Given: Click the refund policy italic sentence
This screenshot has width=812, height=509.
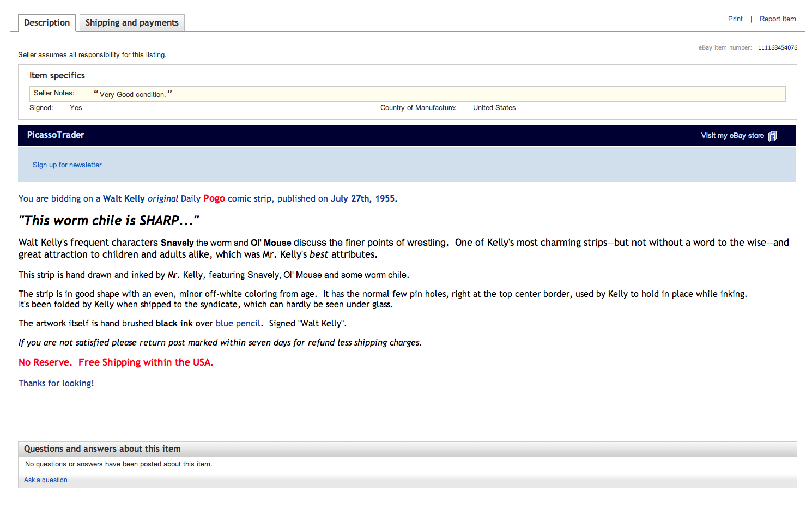Looking at the screenshot, I should [220, 343].
